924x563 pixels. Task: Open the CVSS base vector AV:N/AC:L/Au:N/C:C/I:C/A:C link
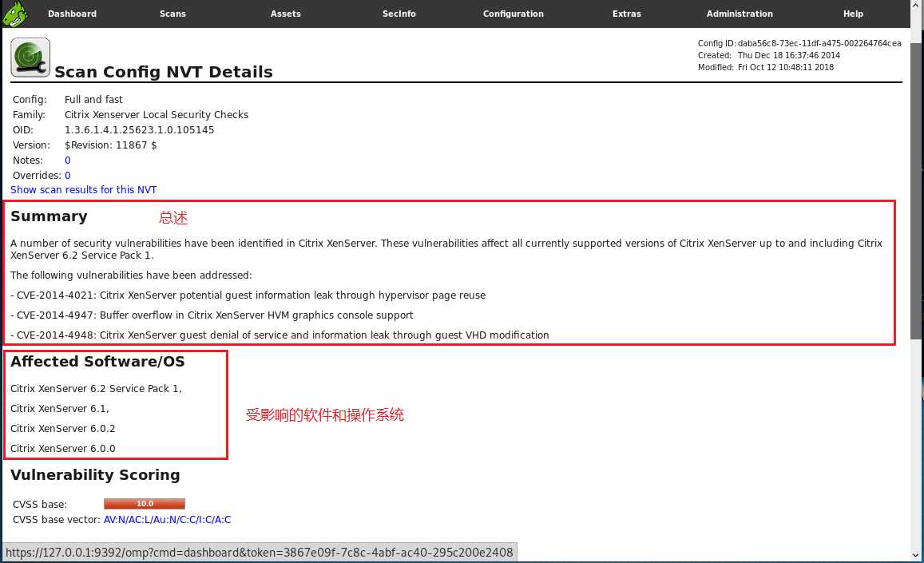point(168,520)
